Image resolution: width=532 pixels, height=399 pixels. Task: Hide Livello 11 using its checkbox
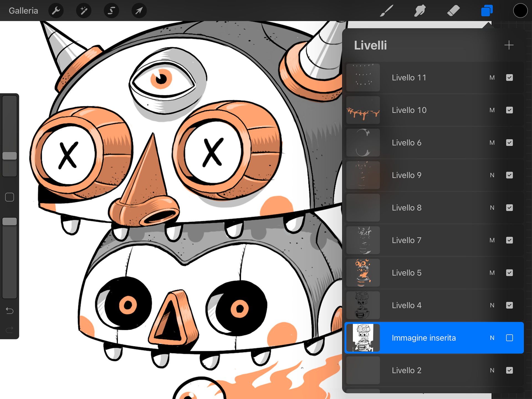tap(509, 78)
